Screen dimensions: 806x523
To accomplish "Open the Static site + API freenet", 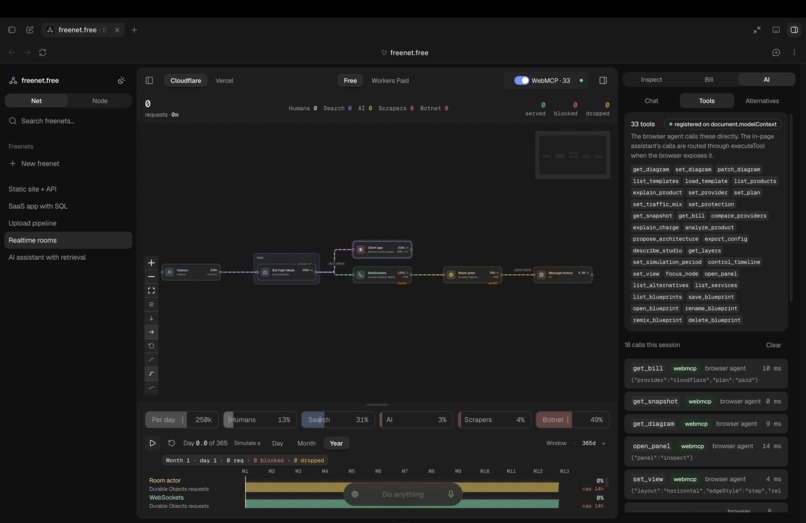I will click(68, 189).
